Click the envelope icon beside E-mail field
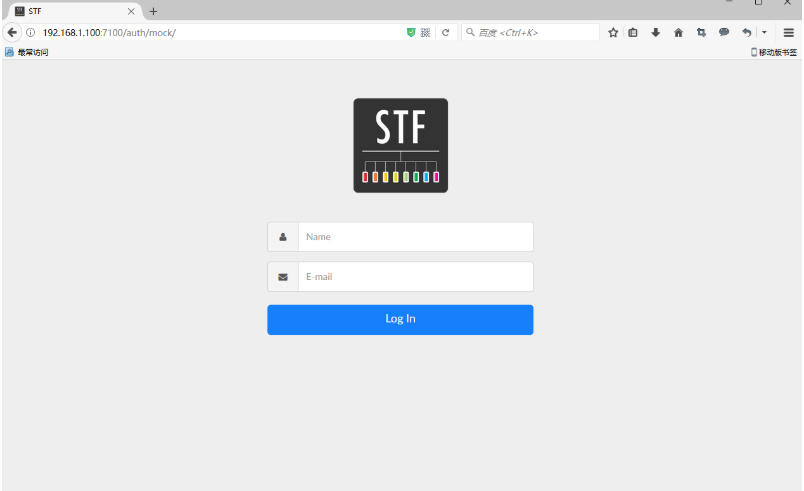804x491 pixels. coord(283,277)
